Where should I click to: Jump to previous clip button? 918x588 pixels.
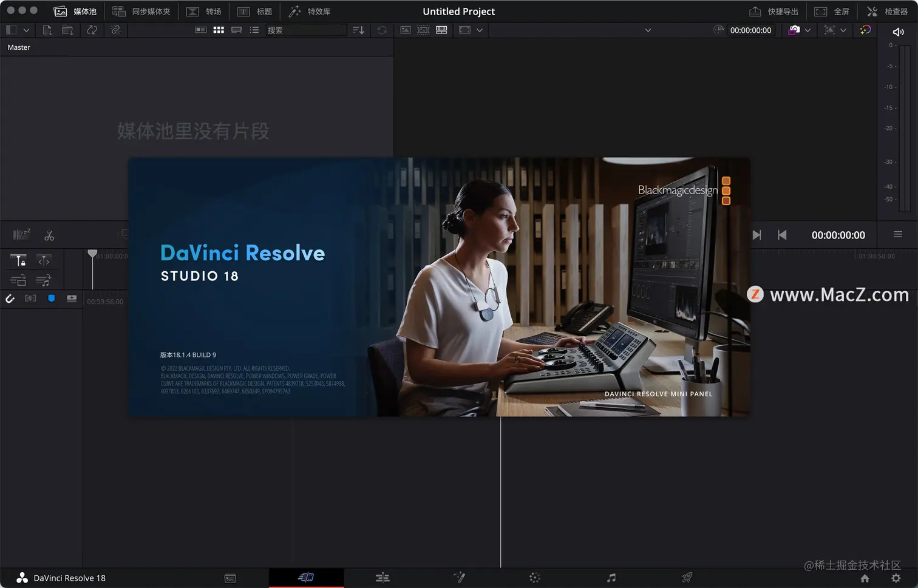[782, 235]
